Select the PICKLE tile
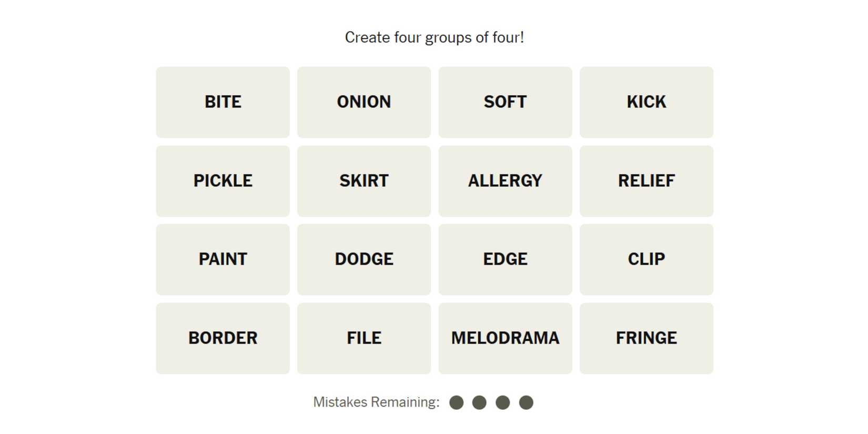The width and height of the screenshot is (868, 434). 223,181
